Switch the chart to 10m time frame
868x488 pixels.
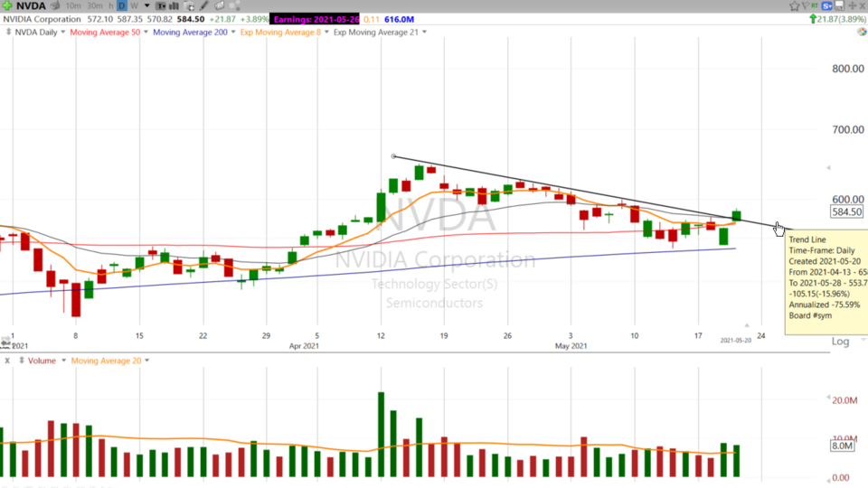click(x=73, y=5)
